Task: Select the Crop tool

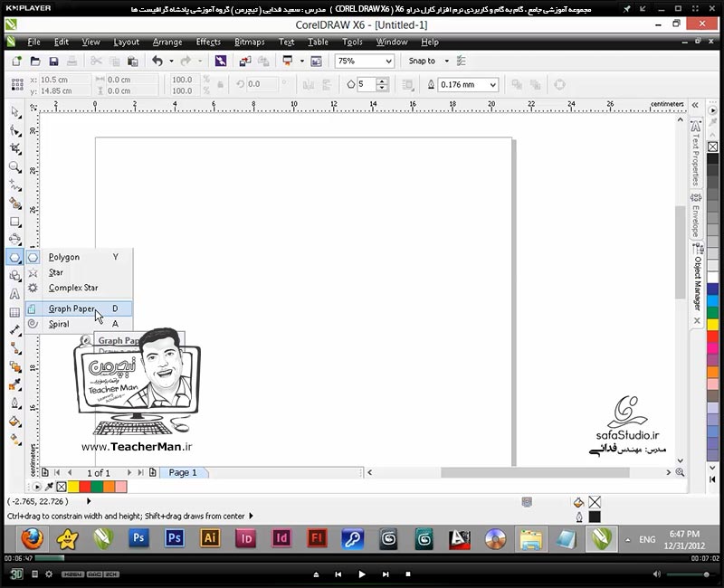Action: point(15,148)
